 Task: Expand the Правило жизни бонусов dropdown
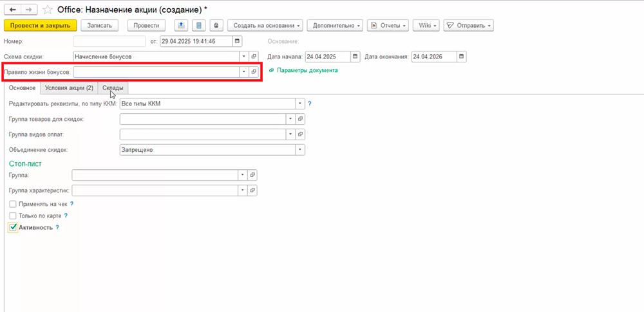243,72
